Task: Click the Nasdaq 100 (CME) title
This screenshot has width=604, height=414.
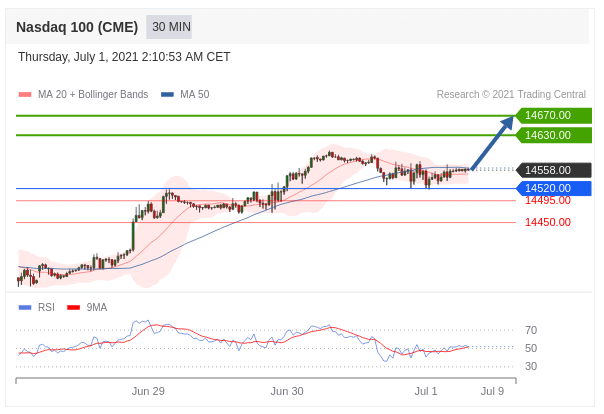Action: tap(77, 27)
